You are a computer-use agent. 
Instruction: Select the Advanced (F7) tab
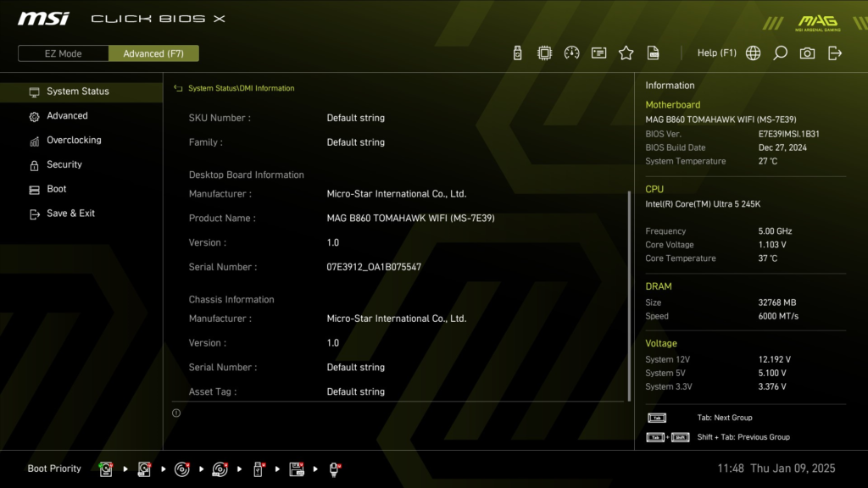click(x=153, y=53)
